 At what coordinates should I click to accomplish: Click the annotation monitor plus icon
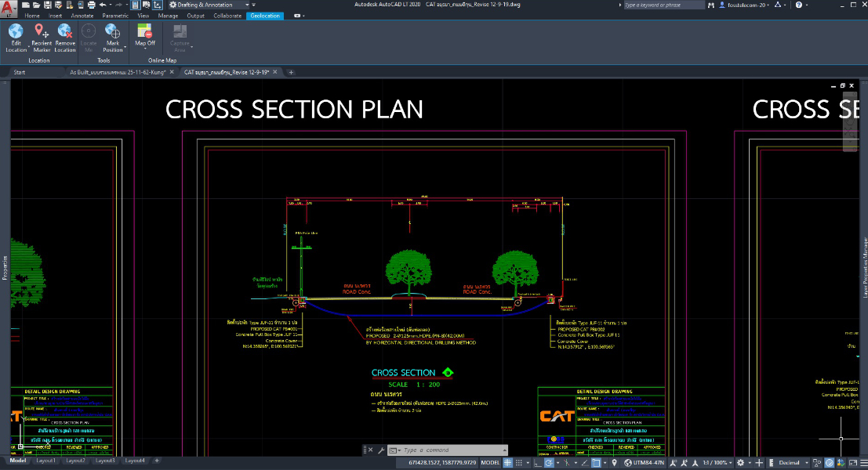coord(759,463)
